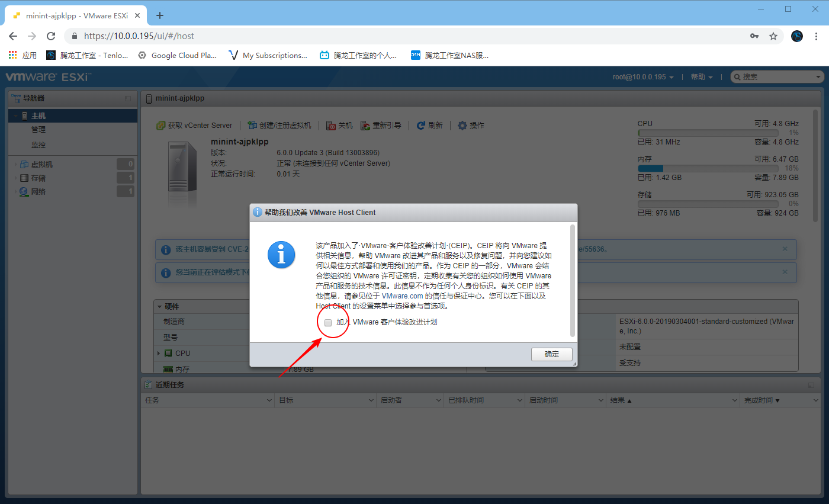
Task: Bookmark this page with star icon
Action: 773,36
